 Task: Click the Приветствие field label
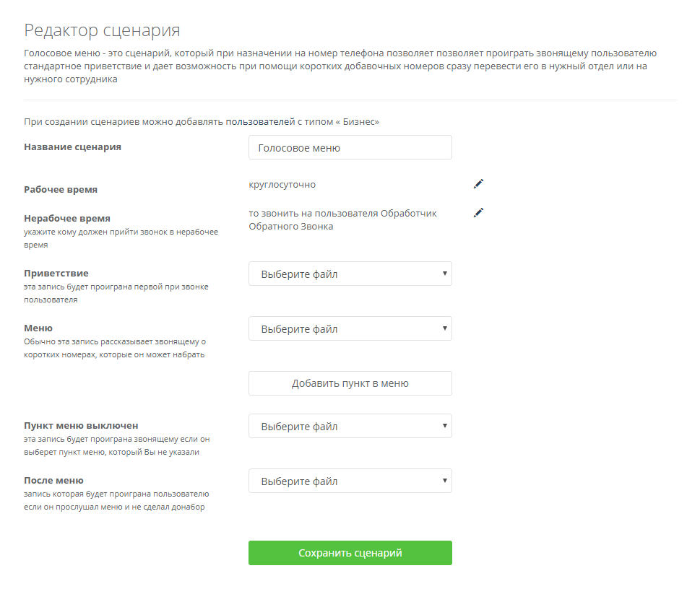(56, 274)
